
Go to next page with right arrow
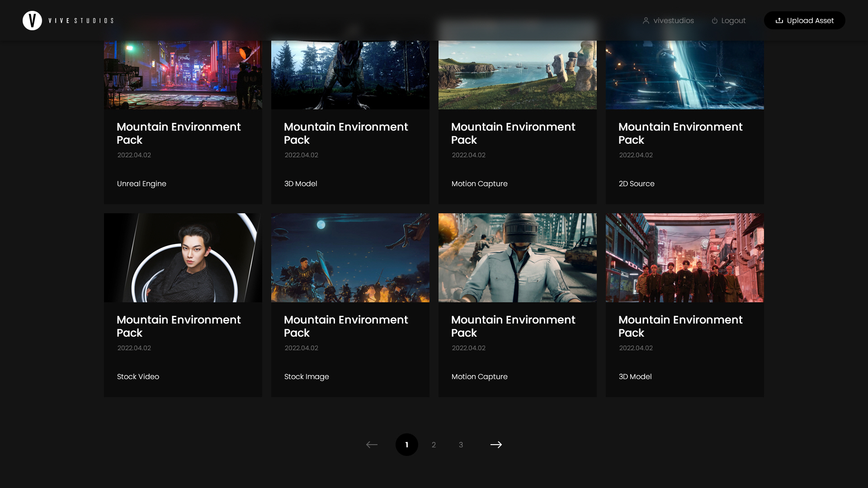[x=496, y=445]
